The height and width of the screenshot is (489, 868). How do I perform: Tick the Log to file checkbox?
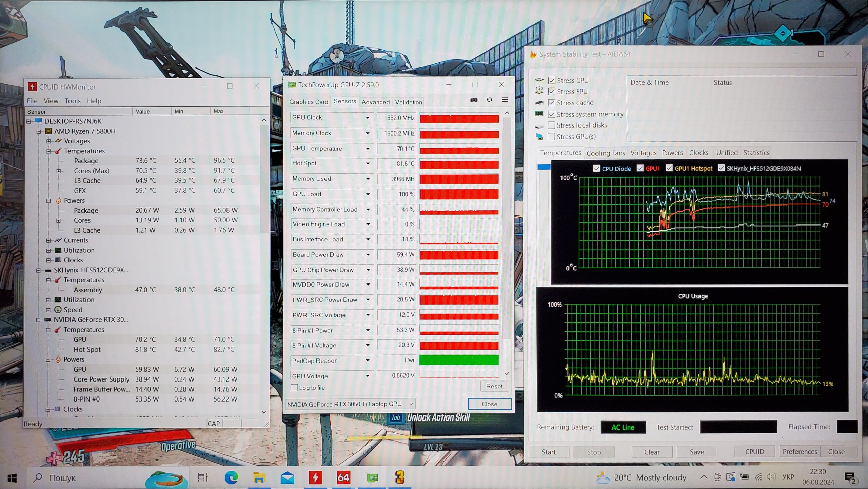(x=294, y=388)
